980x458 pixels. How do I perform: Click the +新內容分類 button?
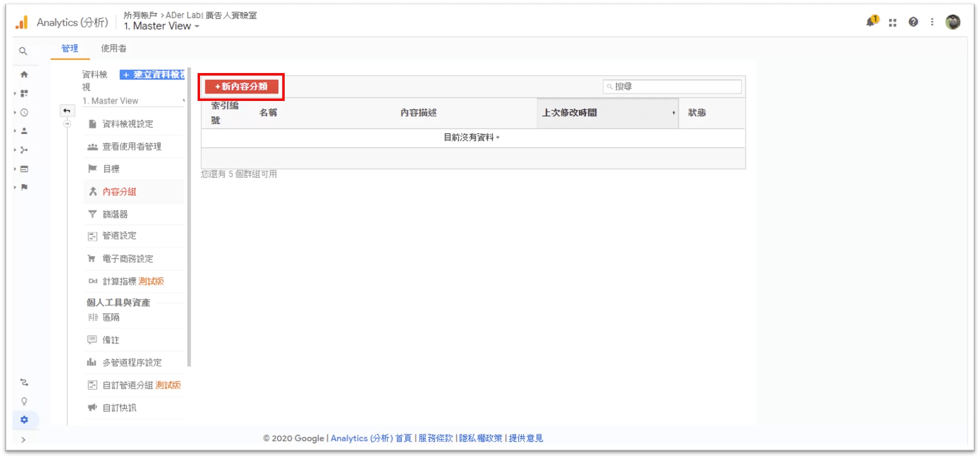241,87
